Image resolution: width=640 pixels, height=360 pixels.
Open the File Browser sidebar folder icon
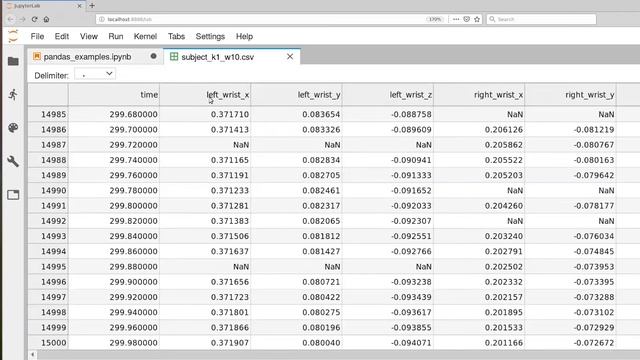[13, 61]
